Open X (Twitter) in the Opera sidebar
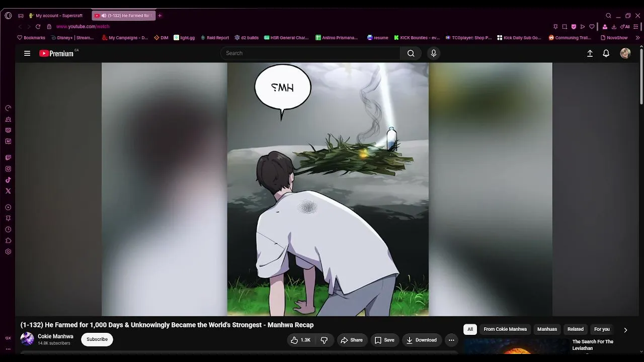 [x=8, y=191]
